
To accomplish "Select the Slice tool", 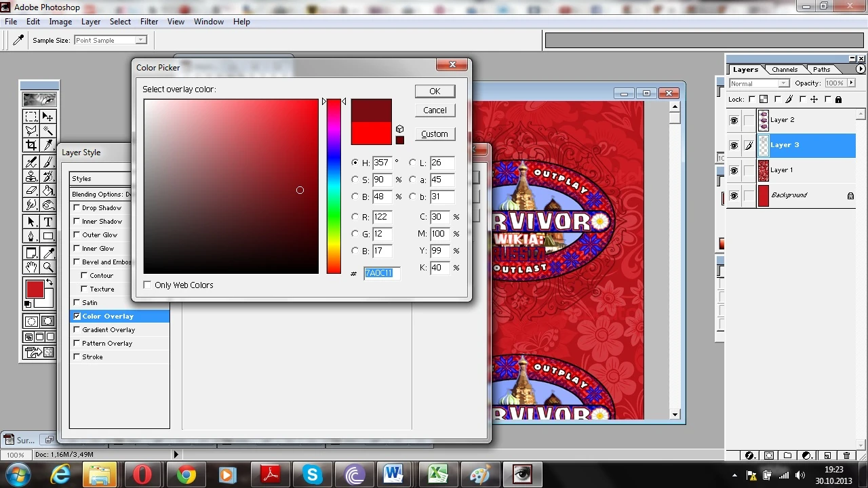I will 47,145.
